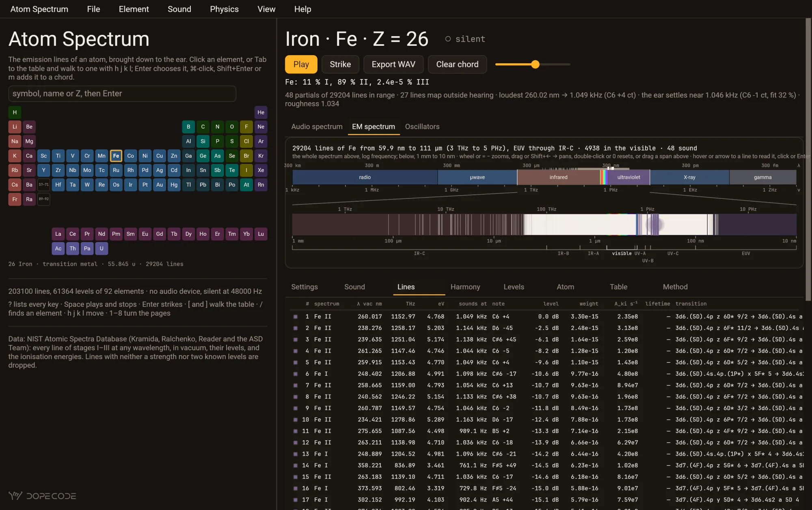Select the Radon (Rn) element tile
812x510 pixels.
pos(261,185)
